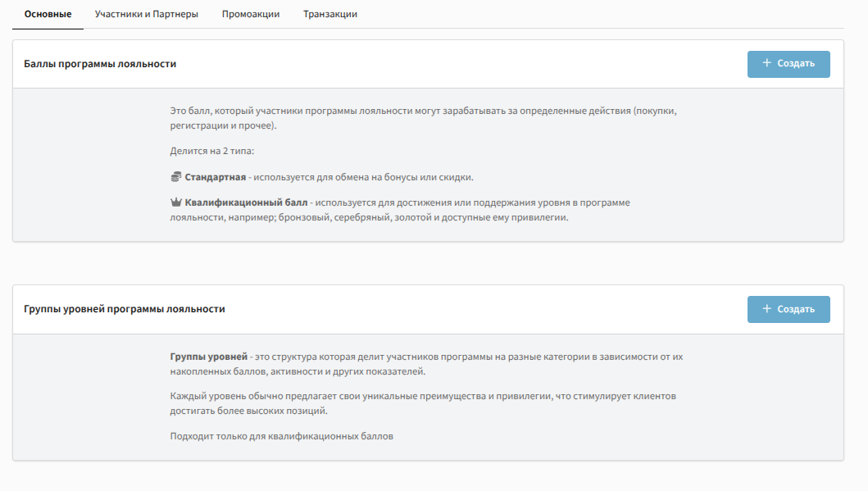Click the bold Стандартная label
868x491 pixels.
pos(215,177)
